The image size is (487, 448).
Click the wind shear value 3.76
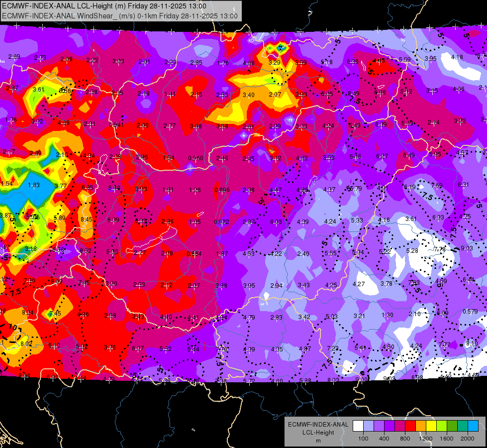click(x=110, y=347)
